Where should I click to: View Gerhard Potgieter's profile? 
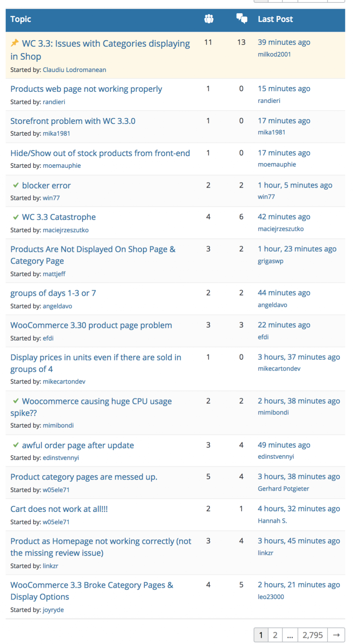[283, 488]
